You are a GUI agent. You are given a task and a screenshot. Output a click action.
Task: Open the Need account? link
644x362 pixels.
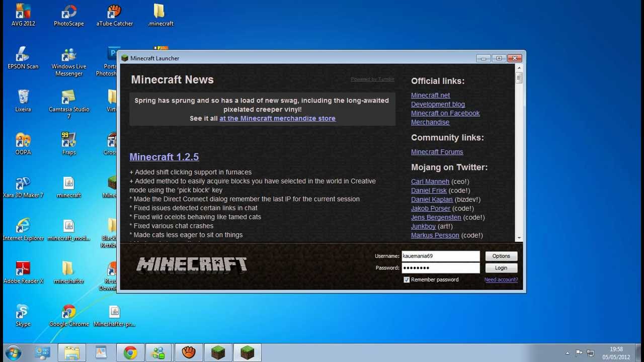click(x=501, y=280)
